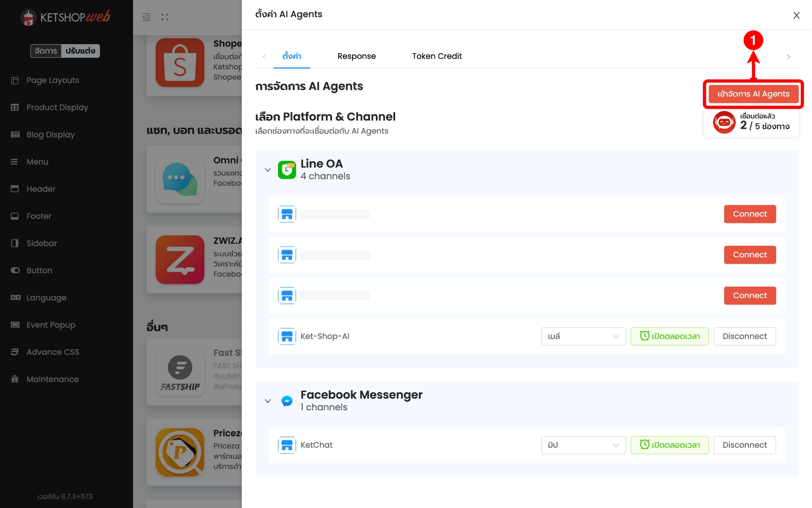
Task: Disconnect the KetChat channel
Action: [x=744, y=445]
